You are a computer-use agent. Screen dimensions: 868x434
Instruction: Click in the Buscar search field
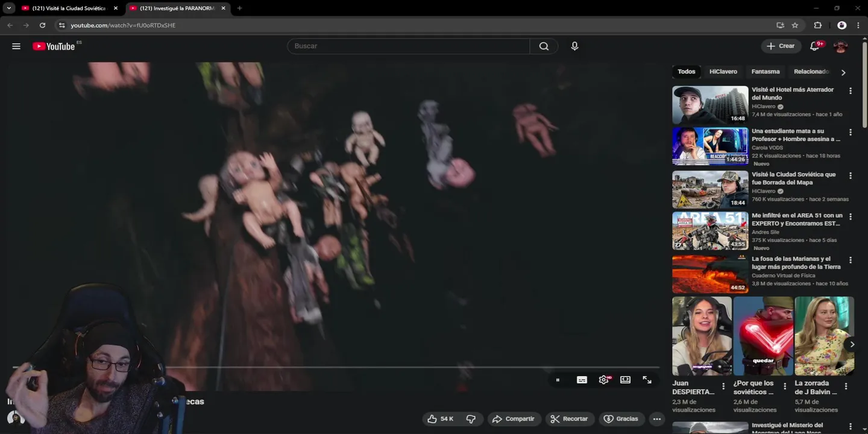click(409, 46)
